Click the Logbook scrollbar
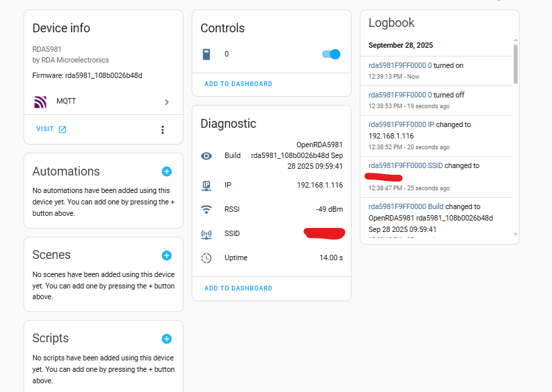Image resolution: width=552 pixels, height=392 pixels. (516, 64)
